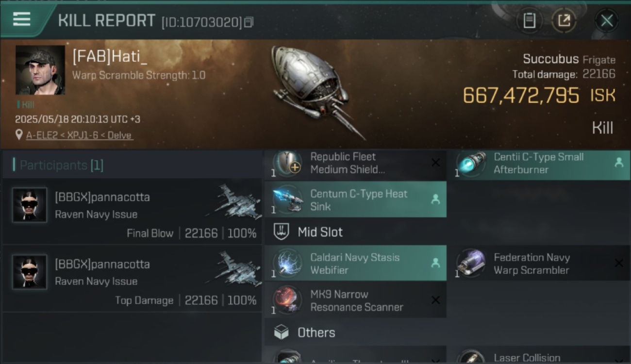The width and height of the screenshot is (631, 364).
Task: Select the Caldari Navy Stasis Webifier icon
Action: point(287,264)
